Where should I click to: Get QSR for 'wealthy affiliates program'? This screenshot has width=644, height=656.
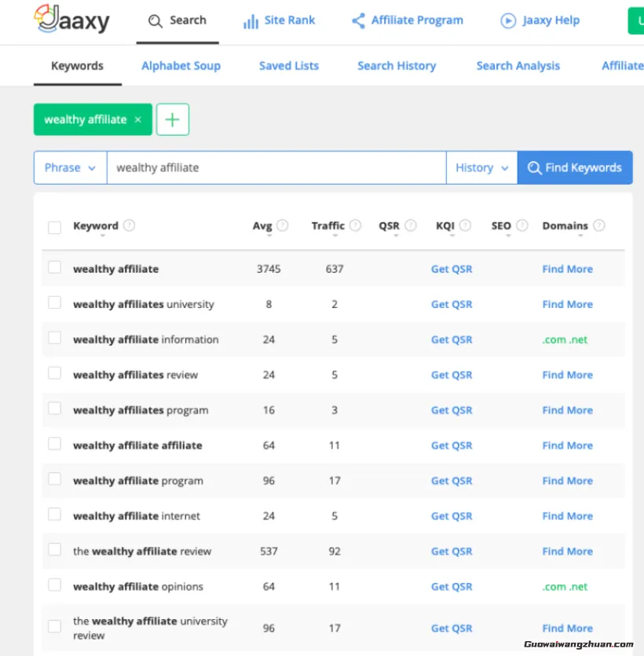[452, 410]
